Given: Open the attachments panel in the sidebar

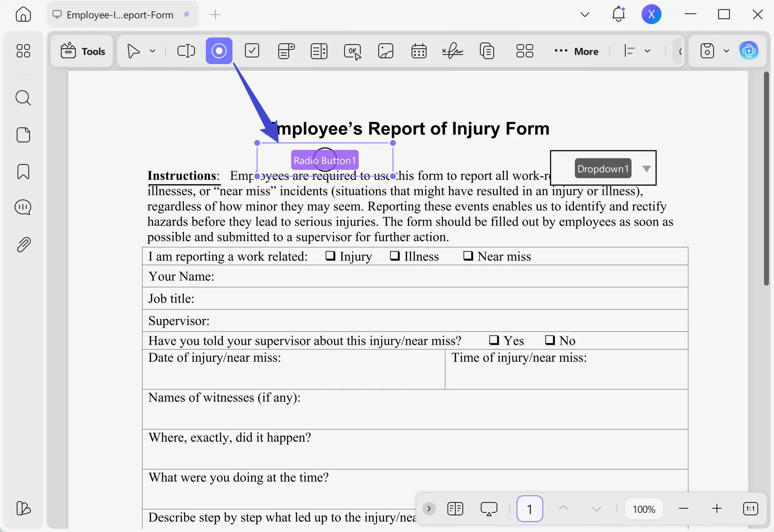Looking at the screenshot, I should click(23, 244).
